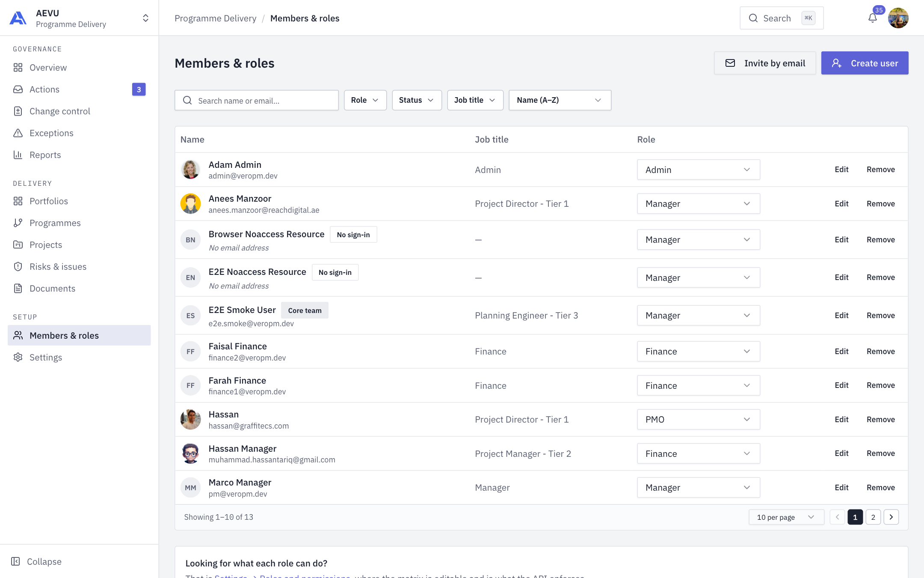Click Programme Delivery breadcrumb link

coord(216,18)
